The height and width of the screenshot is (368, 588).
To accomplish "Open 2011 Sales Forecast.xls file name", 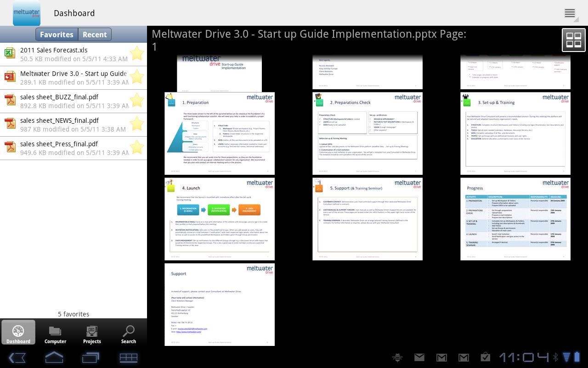I will tap(54, 50).
